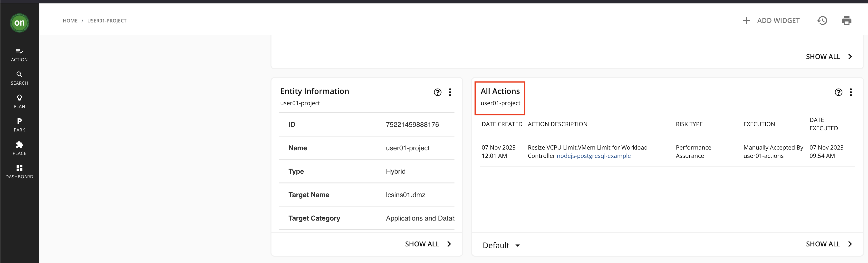Click the All Actions widget title
This screenshot has height=263, width=868.
500,91
